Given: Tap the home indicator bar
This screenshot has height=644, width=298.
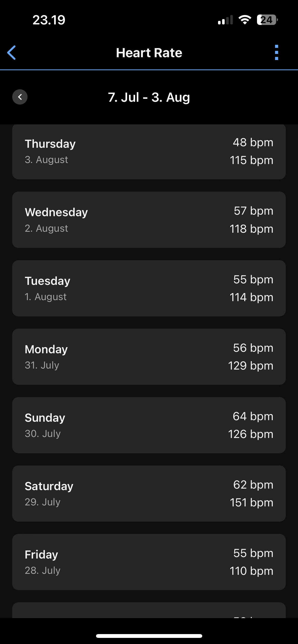Looking at the screenshot, I should [149, 636].
